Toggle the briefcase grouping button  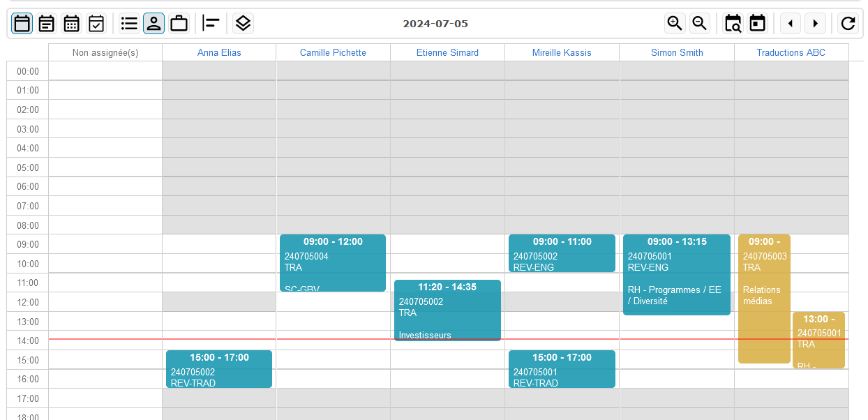pos(179,24)
